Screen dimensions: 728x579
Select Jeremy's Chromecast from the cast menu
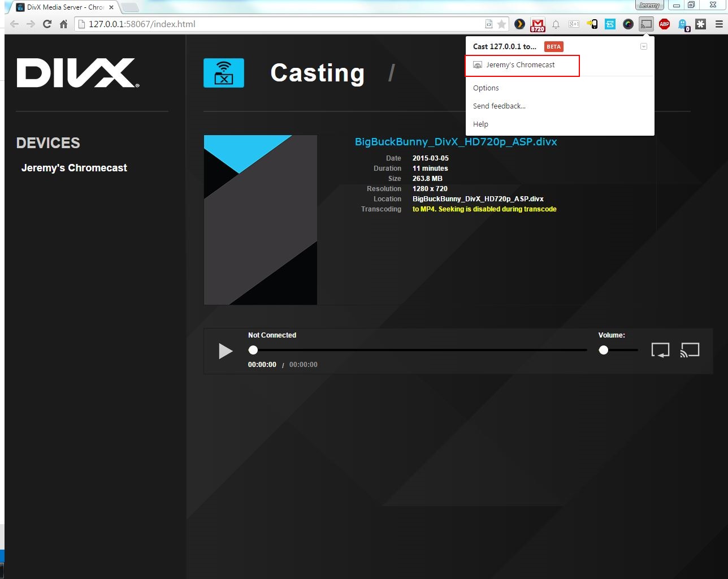(x=521, y=65)
